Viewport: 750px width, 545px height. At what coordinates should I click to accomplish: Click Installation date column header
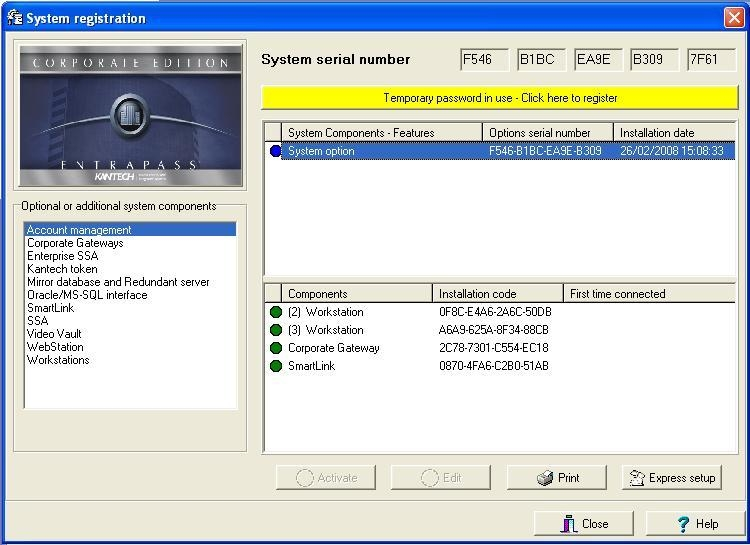(674, 133)
